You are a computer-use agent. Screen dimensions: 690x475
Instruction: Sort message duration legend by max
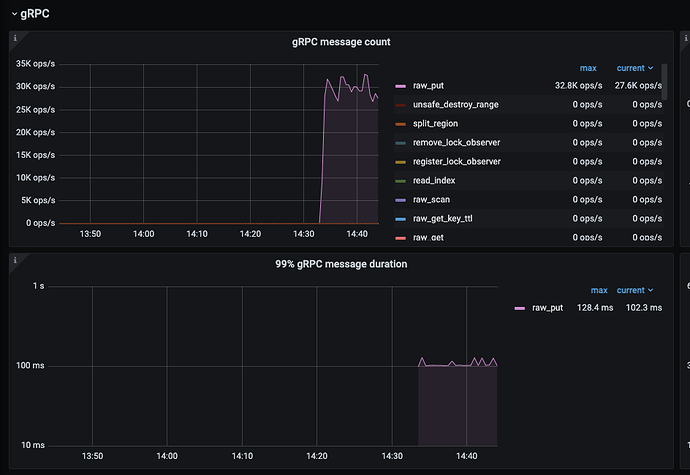click(x=598, y=290)
